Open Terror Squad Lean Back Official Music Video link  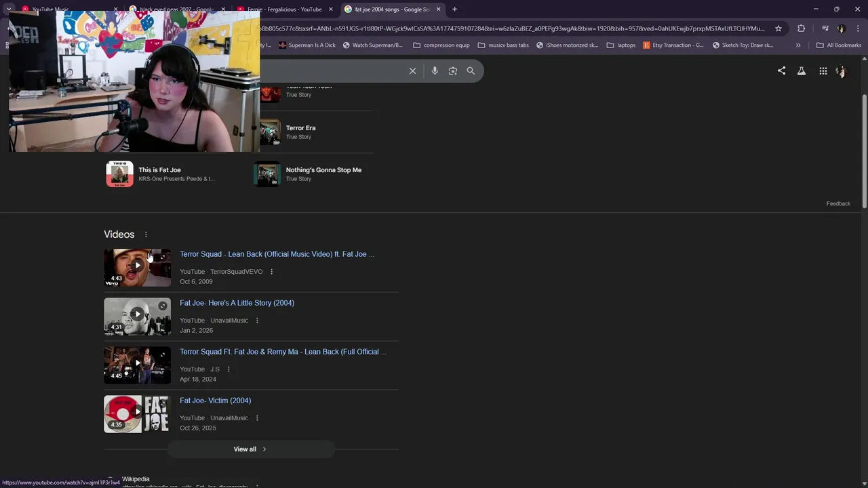277,254
